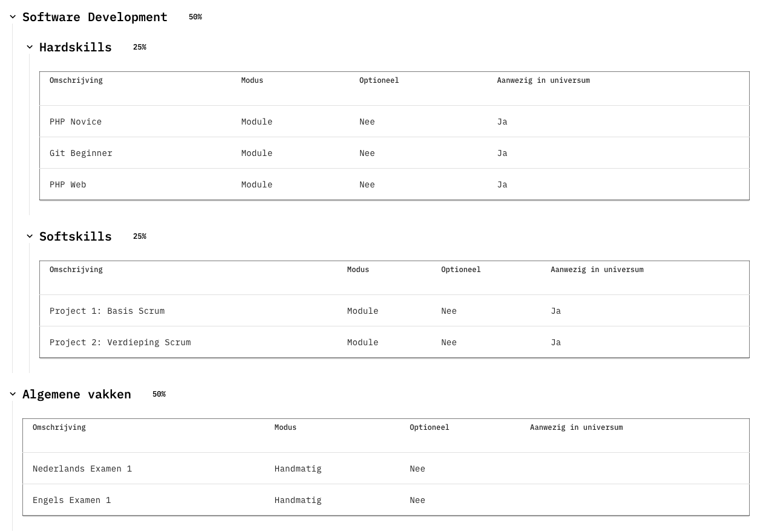The image size is (760, 532).
Task: Click Omschrijving header in Hardskills table
Action: (76, 80)
